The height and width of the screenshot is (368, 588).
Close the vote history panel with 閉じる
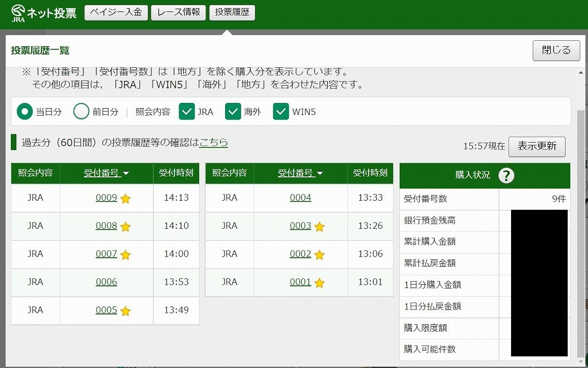tap(556, 51)
